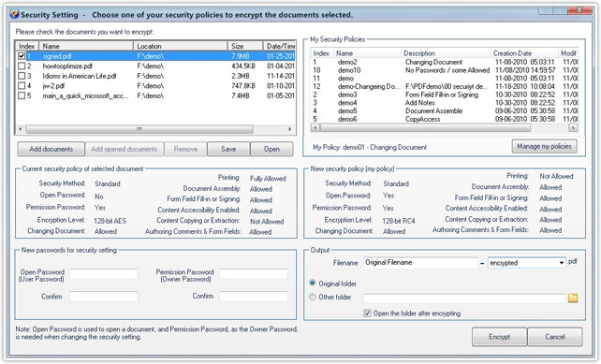Screen dimensions: 601x364
Task: Open the encrypted filename suffix dropdown
Action: [561, 263]
